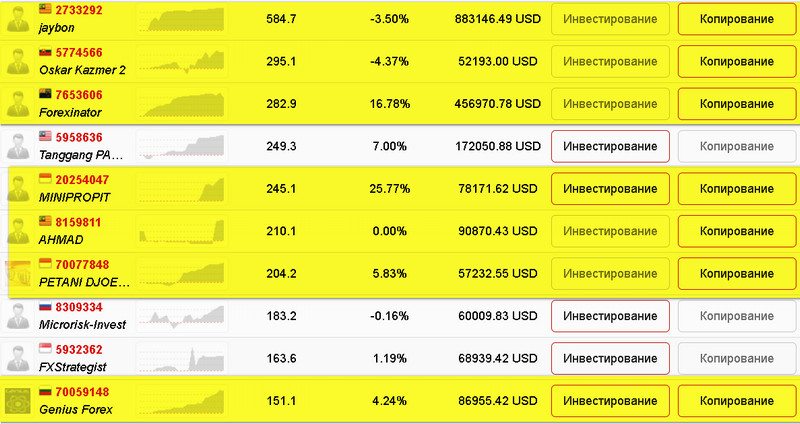Click jaybon's trader avatar icon
The image size is (800, 424).
(x=19, y=19)
